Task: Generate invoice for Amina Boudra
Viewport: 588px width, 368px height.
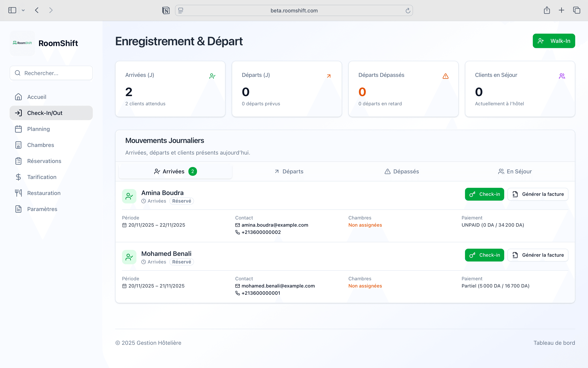Action: [538, 194]
